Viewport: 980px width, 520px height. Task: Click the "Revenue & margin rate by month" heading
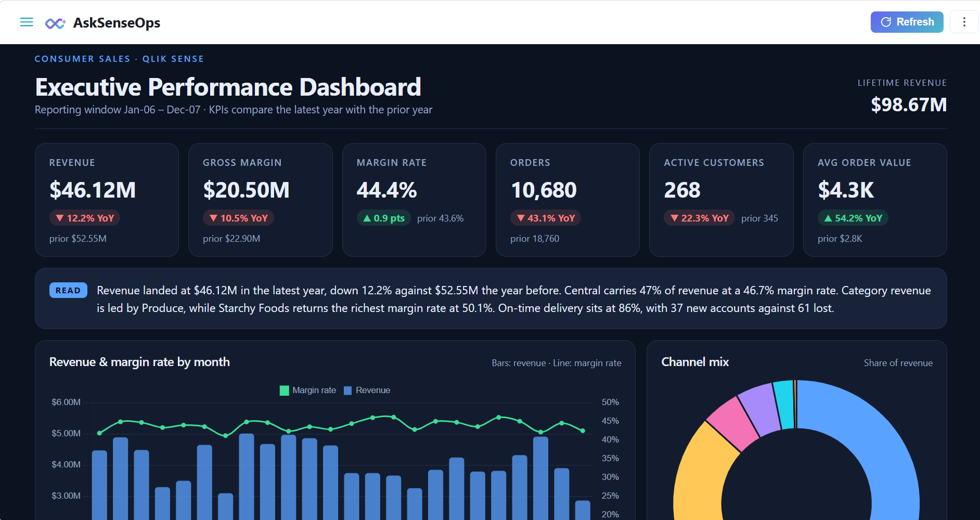point(139,362)
